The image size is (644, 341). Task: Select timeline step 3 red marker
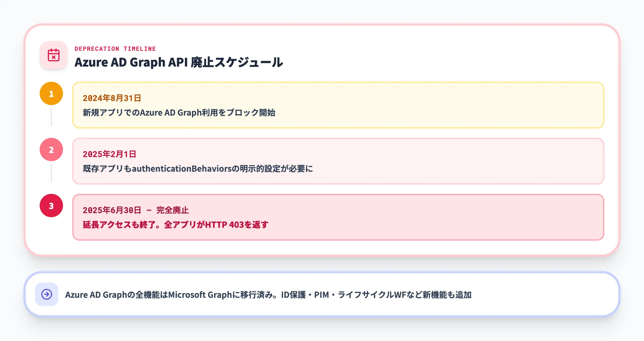[x=51, y=206]
